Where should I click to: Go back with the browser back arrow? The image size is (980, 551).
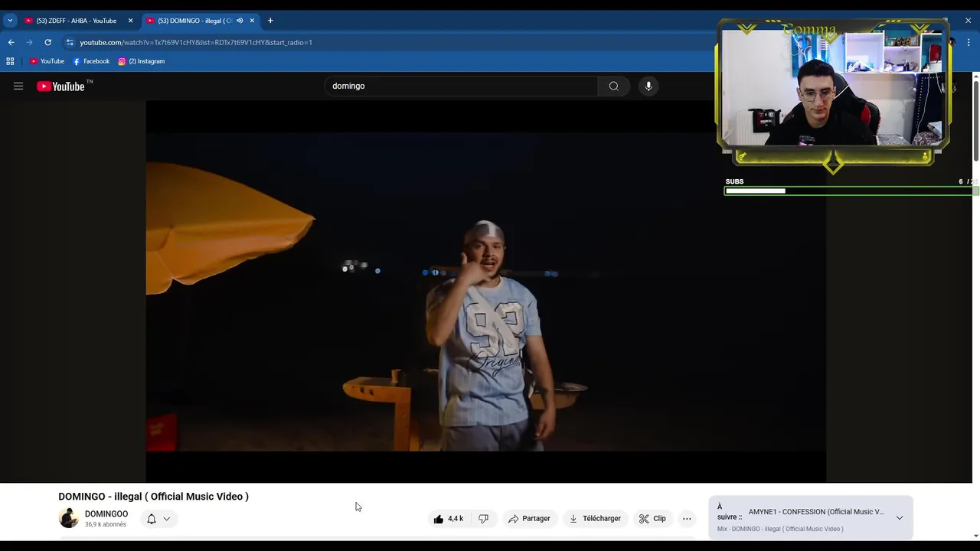click(11, 42)
